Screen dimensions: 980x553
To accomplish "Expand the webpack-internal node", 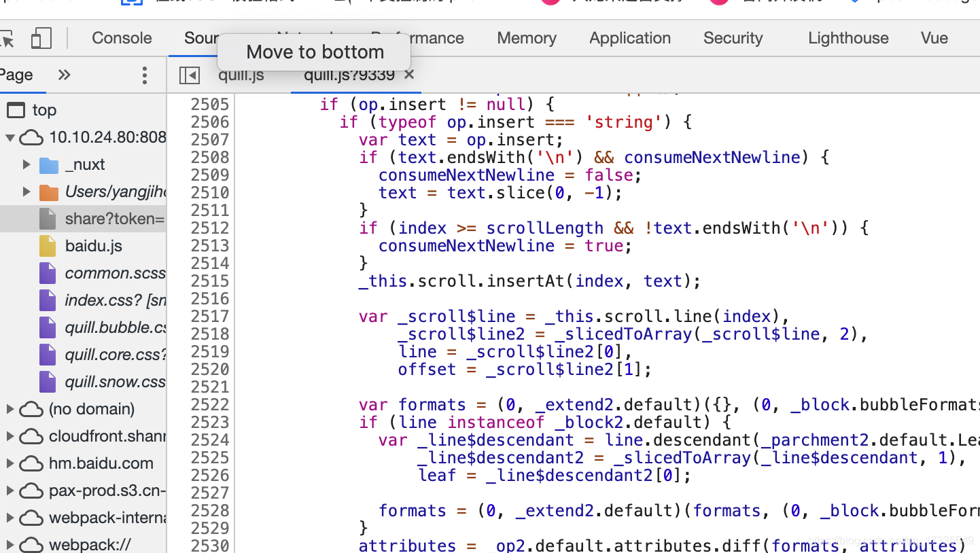I will (x=10, y=518).
